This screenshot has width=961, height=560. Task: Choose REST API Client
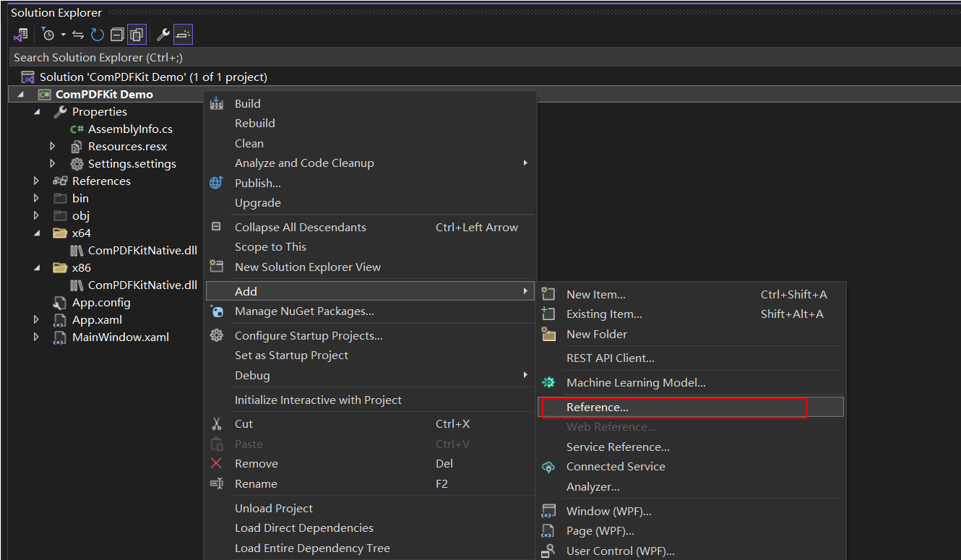611,358
